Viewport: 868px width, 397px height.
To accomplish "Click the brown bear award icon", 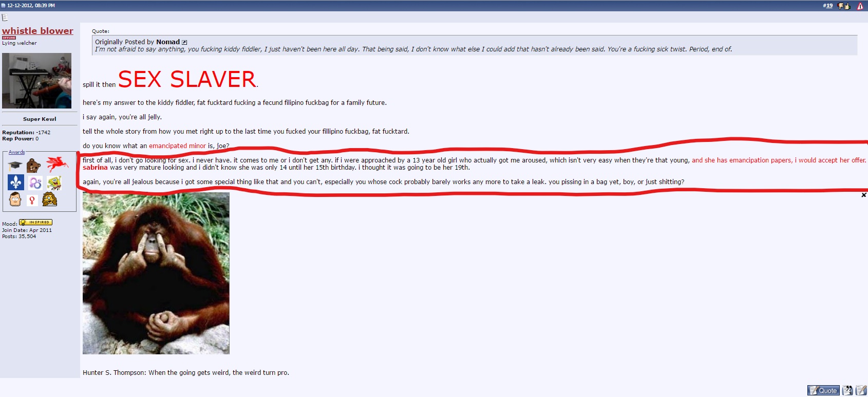I will point(33,166).
